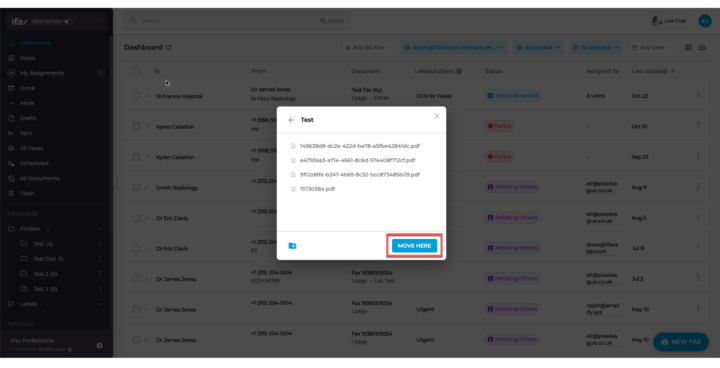Open the workspace switcher dropdown beside iFax logo

(97, 22)
